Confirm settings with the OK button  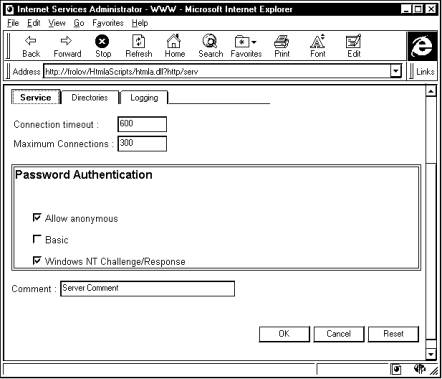[284, 334]
